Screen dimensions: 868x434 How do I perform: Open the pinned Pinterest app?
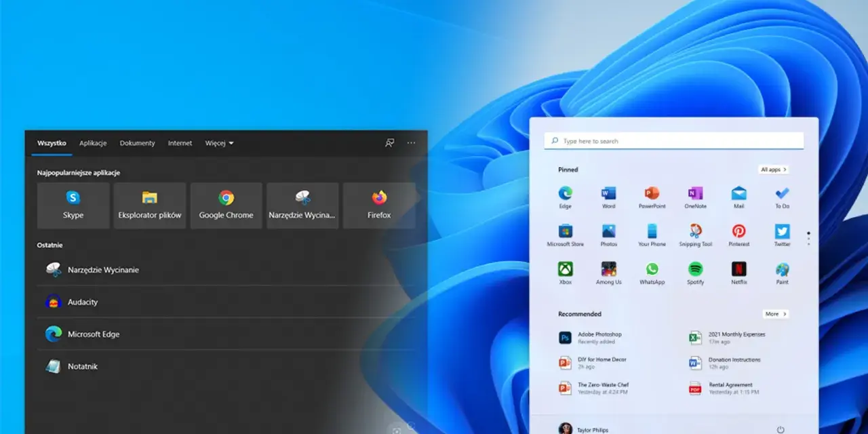click(x=739, y=235)
